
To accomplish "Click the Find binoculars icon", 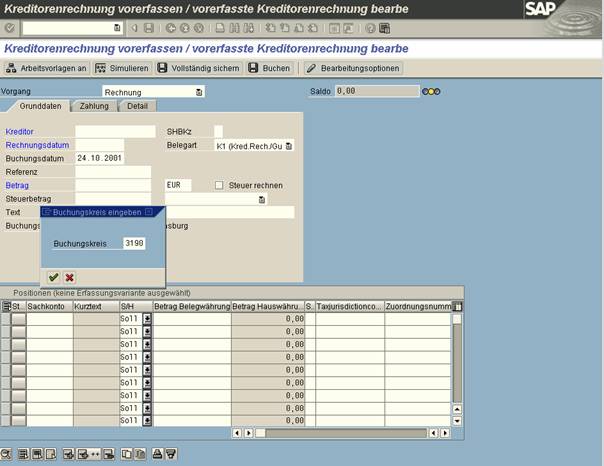I will point(234,28).
